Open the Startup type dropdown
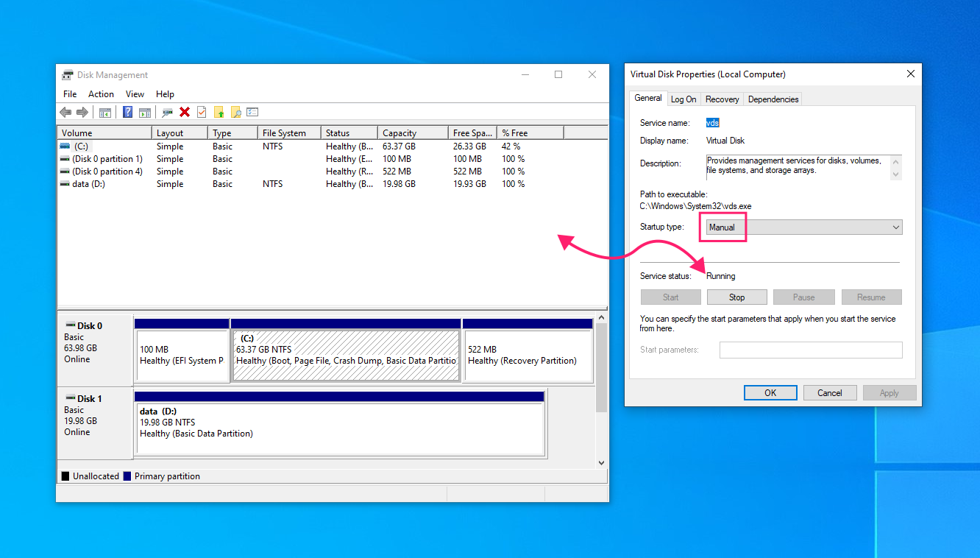The height and width of the screenshot is (558, 980). tap(804, 227)
